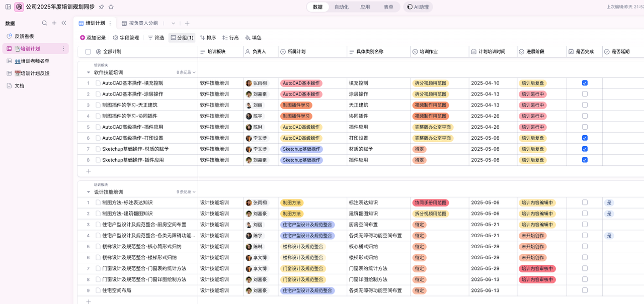Open the 填色 fill color tool
Screen dimensions: 644x304
(253, 38)
